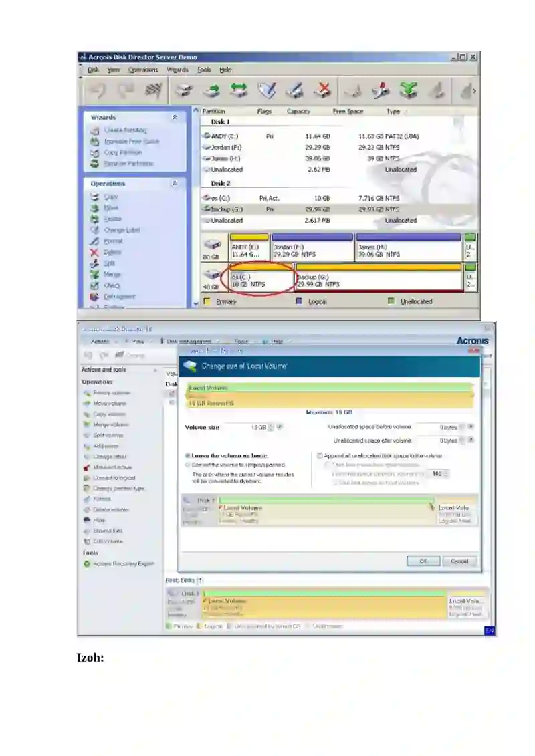Image resolution: width=535 pixels, height=756 pixels.
Task: Click the toolbar icon left of the red X
Action: 294,91
